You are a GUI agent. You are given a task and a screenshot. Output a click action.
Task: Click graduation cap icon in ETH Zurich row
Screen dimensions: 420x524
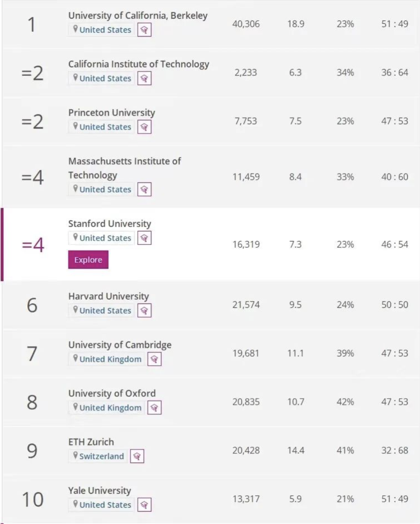[x=137, y=456]
